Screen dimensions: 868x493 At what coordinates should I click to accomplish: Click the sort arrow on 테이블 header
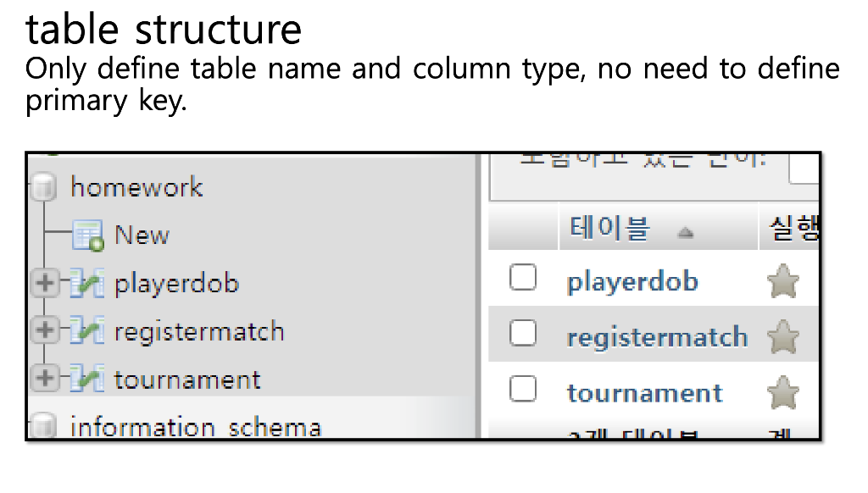(684, 230)
